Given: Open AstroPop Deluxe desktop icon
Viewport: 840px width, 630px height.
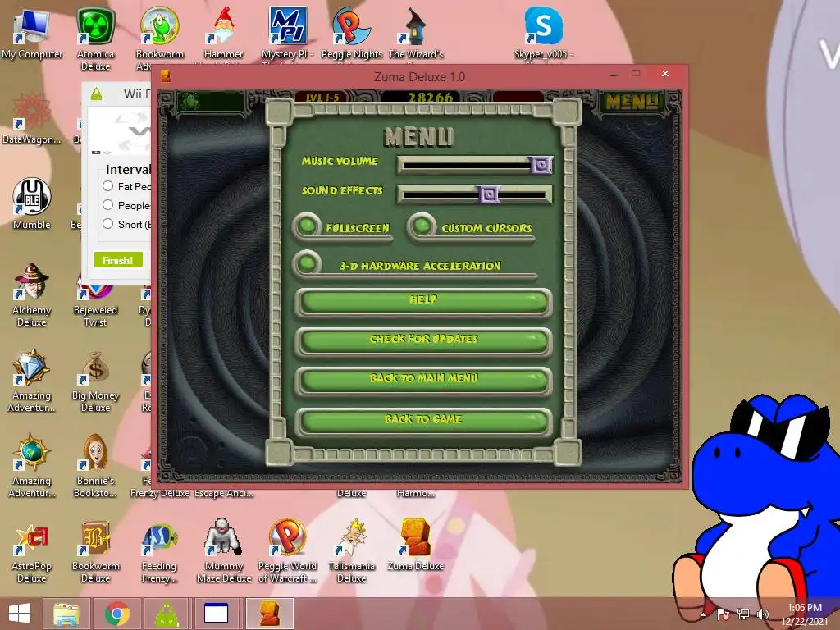Looking at the screenshot, I should [32, 551].
